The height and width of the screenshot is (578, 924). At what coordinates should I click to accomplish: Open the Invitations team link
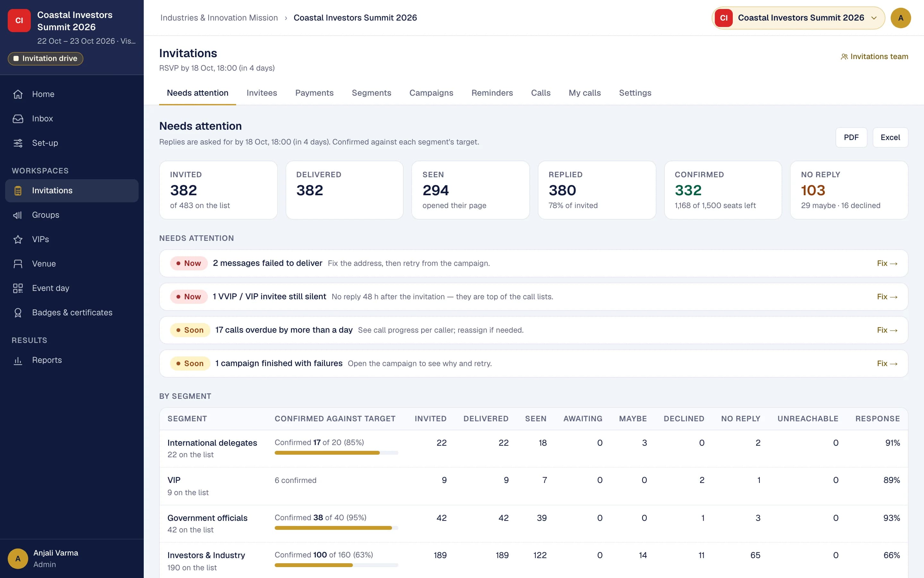coord(874,57)
